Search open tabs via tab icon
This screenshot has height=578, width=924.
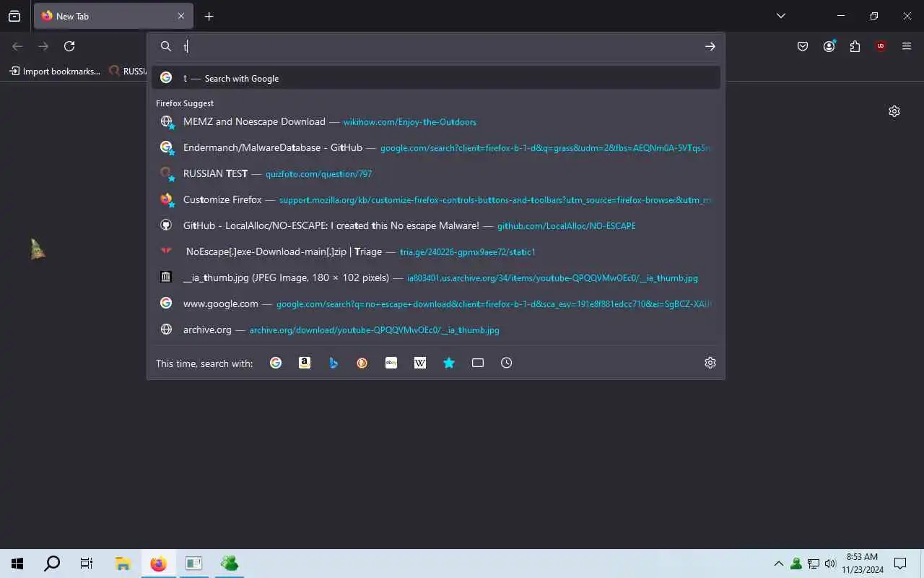tap(478, 363)
